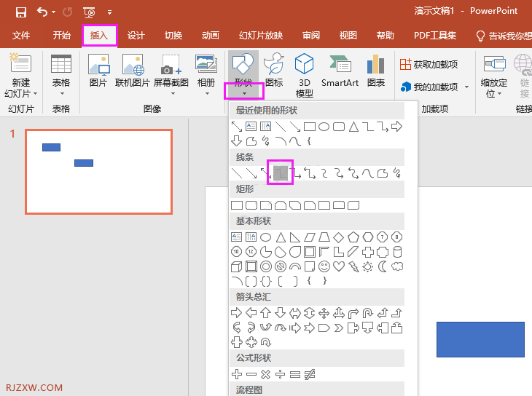Select the text box in 最近使用的形状
The height and width of the screenshot is (396, 532).
[x=251, y=127]
